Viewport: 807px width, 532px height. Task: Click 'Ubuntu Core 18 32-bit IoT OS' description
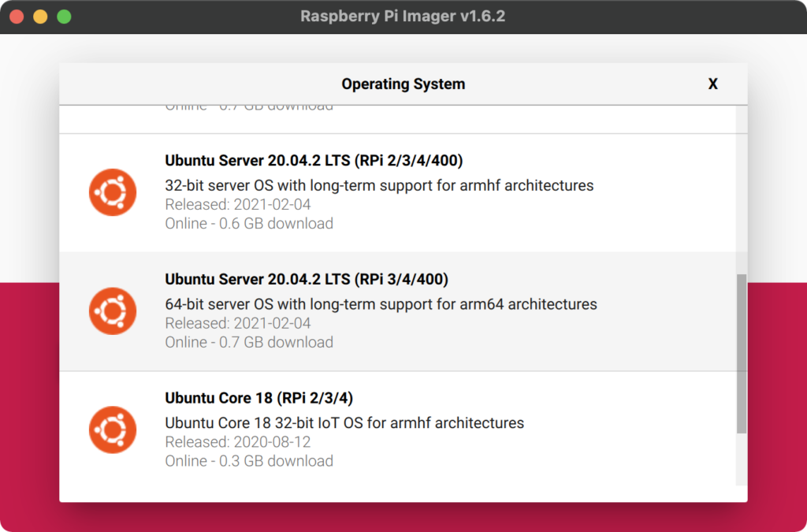(344, 423)
